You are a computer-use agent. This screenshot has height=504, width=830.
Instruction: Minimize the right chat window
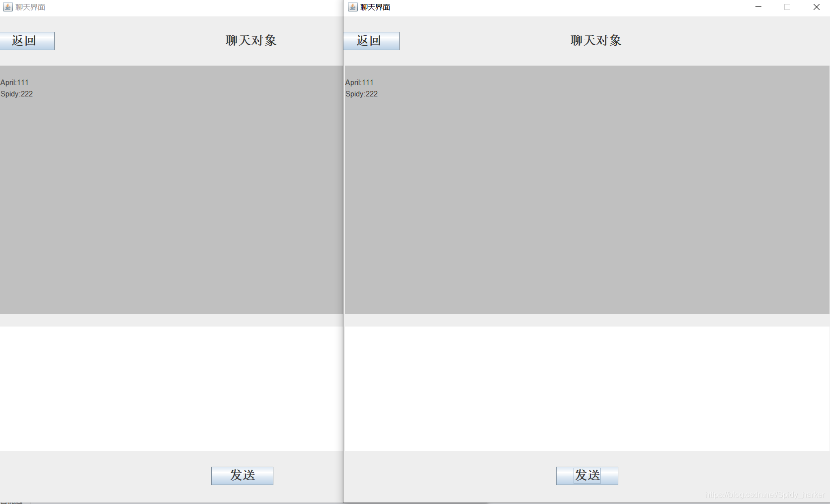pyautogui.click(x=758, y=7)
